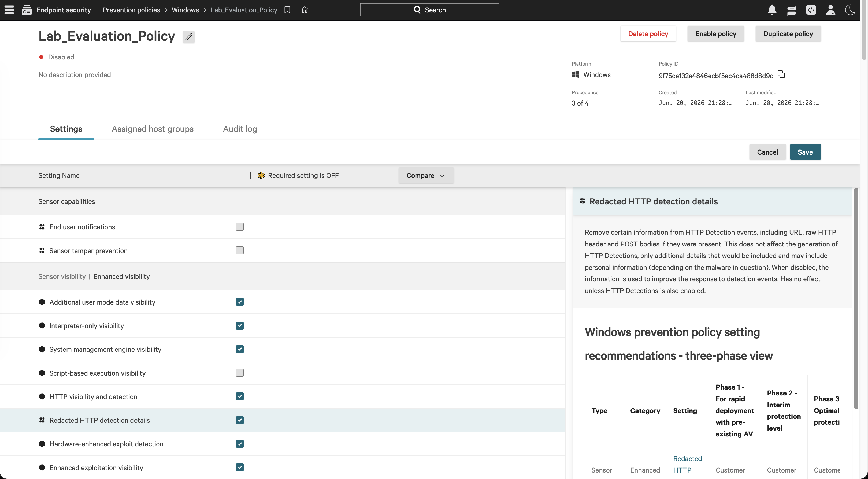Enable End user notifications checkbox
Viewport: 868px width, 479px height.
[x=240, y=227]
